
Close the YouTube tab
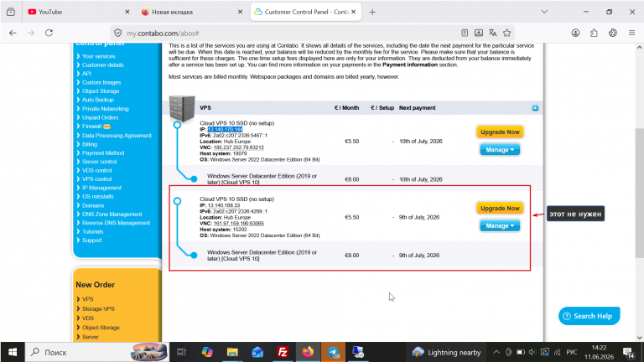pyautogui.click(x=127, y=12)
